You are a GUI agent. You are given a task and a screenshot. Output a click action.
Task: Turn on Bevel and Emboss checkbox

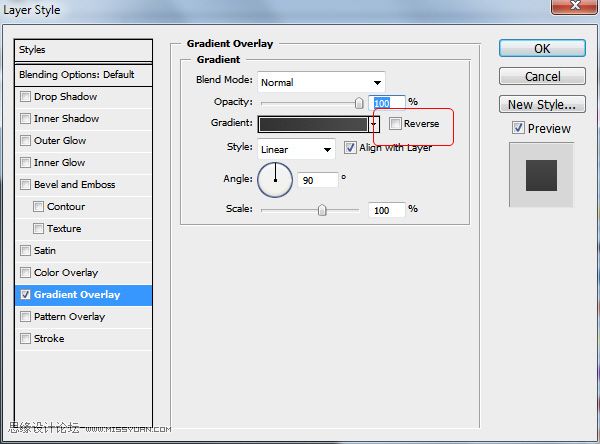[x=25, y=184]
